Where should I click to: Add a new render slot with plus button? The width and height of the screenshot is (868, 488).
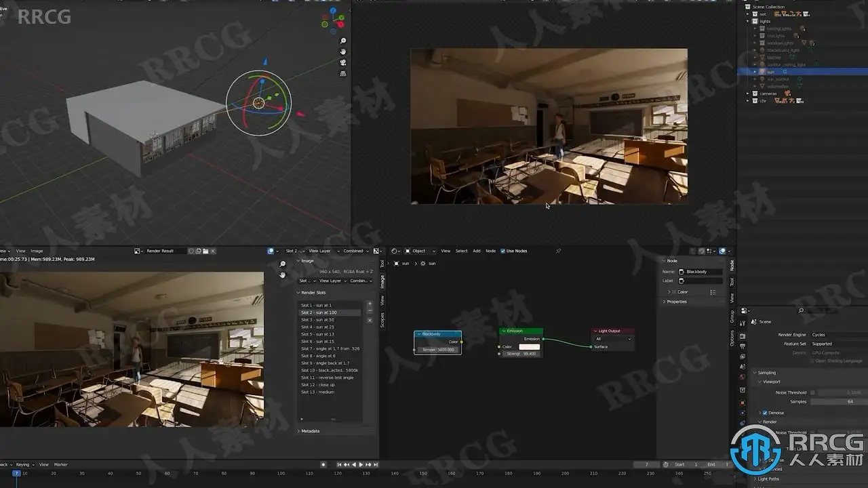coord(370,304)
